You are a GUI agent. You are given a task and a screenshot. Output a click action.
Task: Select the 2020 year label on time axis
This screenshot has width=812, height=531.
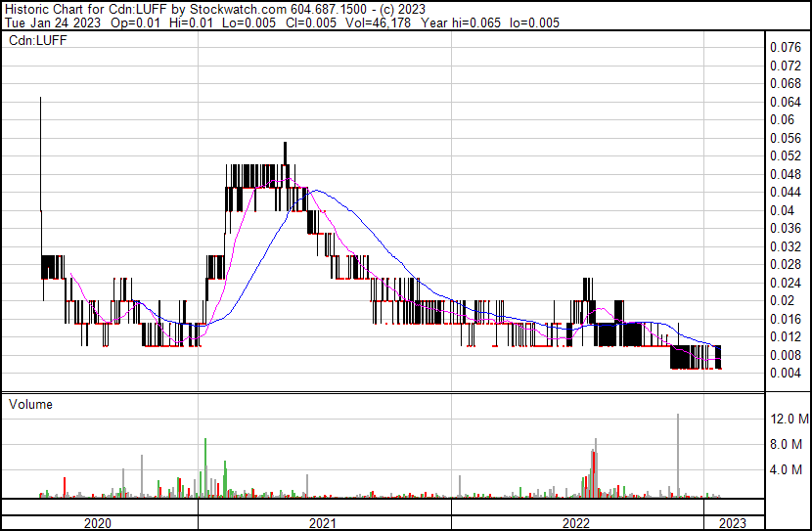point(98,523)
